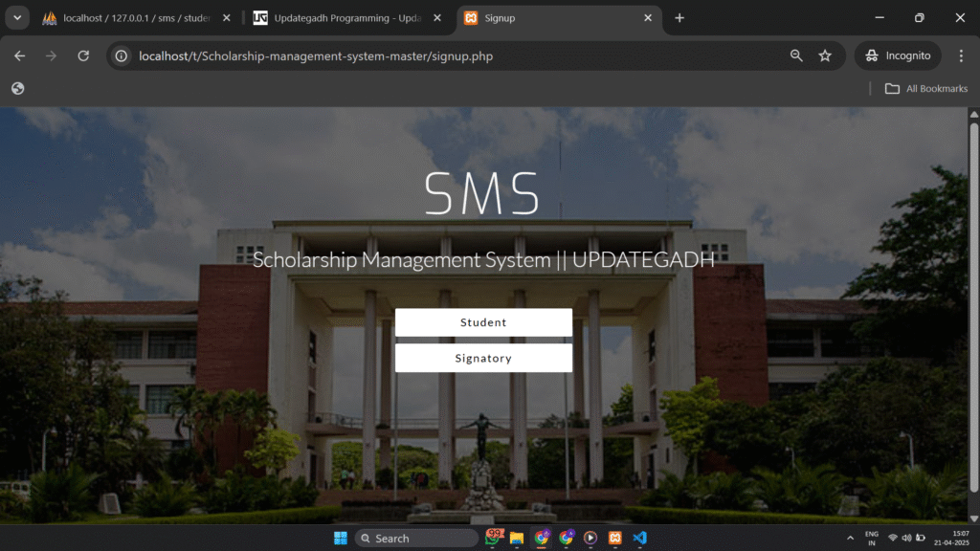
Task: Open the Windows Start menu
Action: (x=340, y=538)
